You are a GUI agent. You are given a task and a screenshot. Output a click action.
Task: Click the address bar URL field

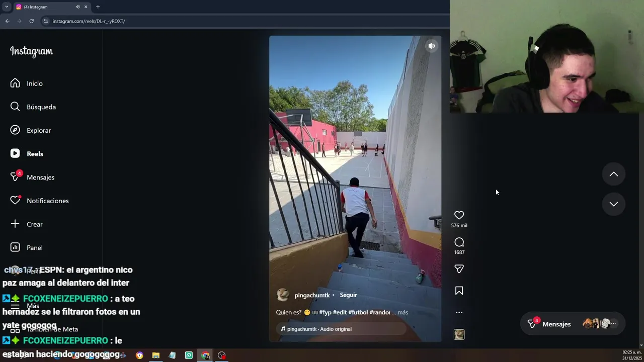(x=244, y=21)
